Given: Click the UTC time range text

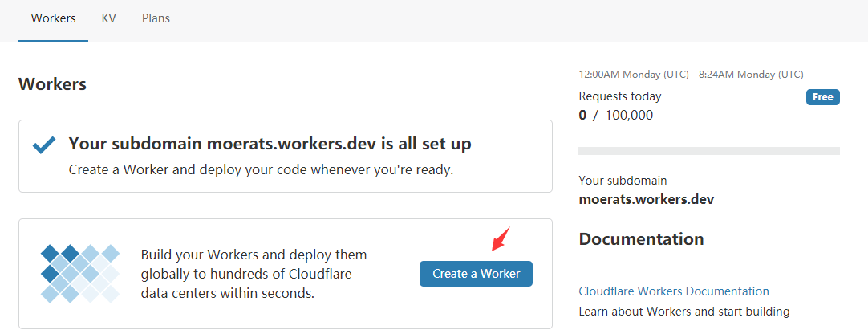Looking at the screenshot, I should [690, 75].
